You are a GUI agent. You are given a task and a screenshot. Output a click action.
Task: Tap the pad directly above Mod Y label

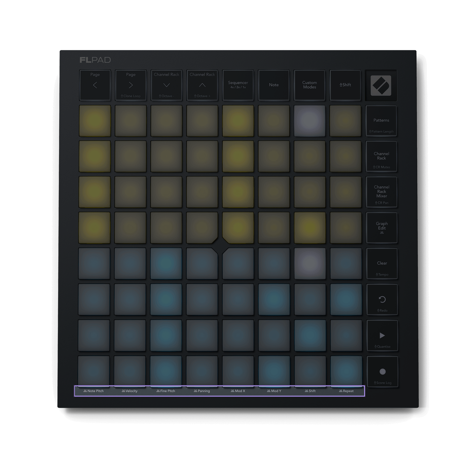click(x=274, y=371)
